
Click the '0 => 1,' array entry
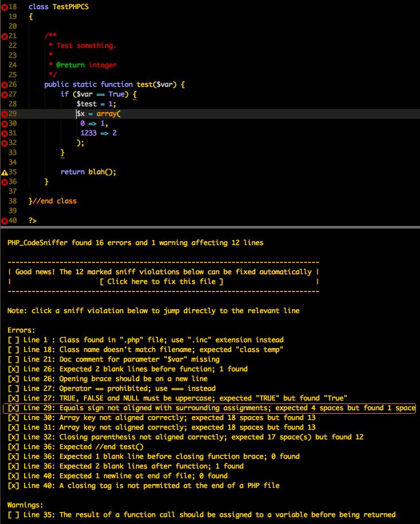coord(94,123)
